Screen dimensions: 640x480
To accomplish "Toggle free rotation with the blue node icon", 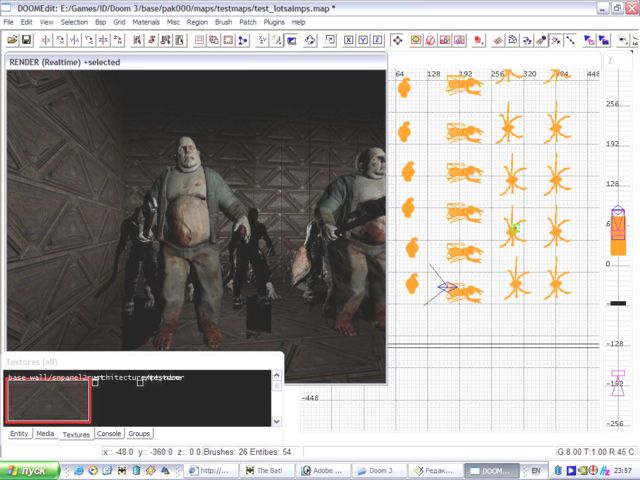I will point(243,40).
